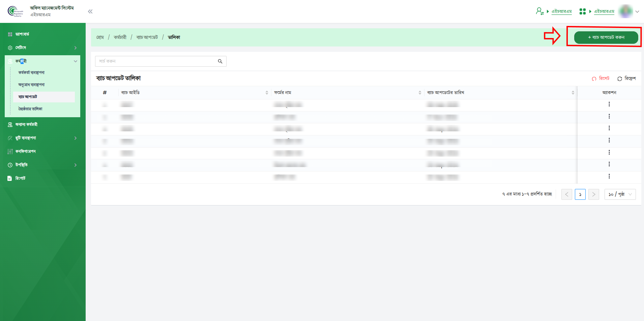Click the user switch icon in header
The height and width of the screenshot is (321, 644).
(x=539, y=11)
